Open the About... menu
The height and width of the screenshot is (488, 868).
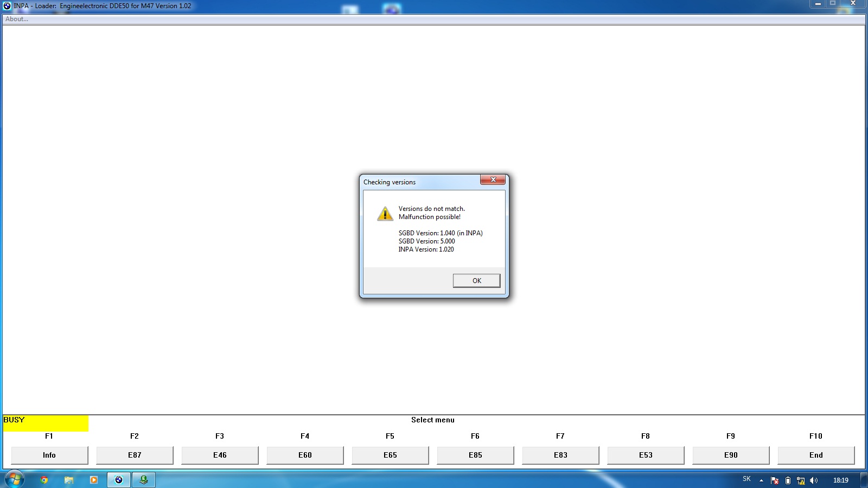pos(17,19)
